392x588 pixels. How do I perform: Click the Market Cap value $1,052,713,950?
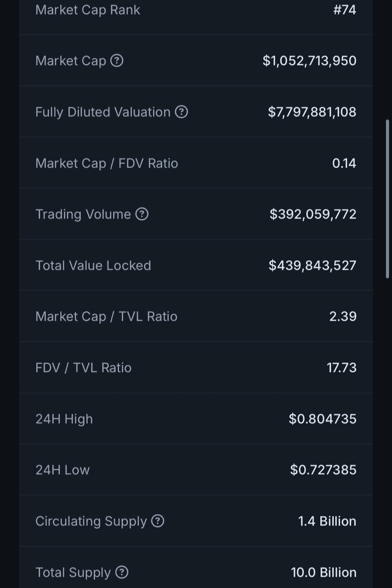[309, 61]
